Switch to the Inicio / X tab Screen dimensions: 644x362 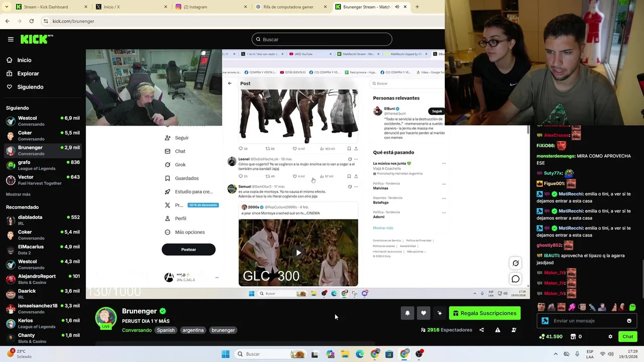[132, 7]
